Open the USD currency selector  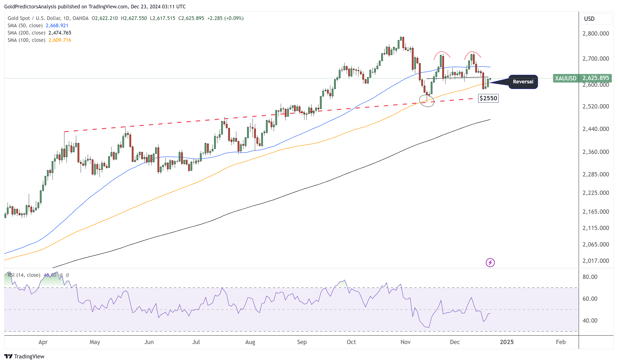pyautogui.click(x=595, y=19)
